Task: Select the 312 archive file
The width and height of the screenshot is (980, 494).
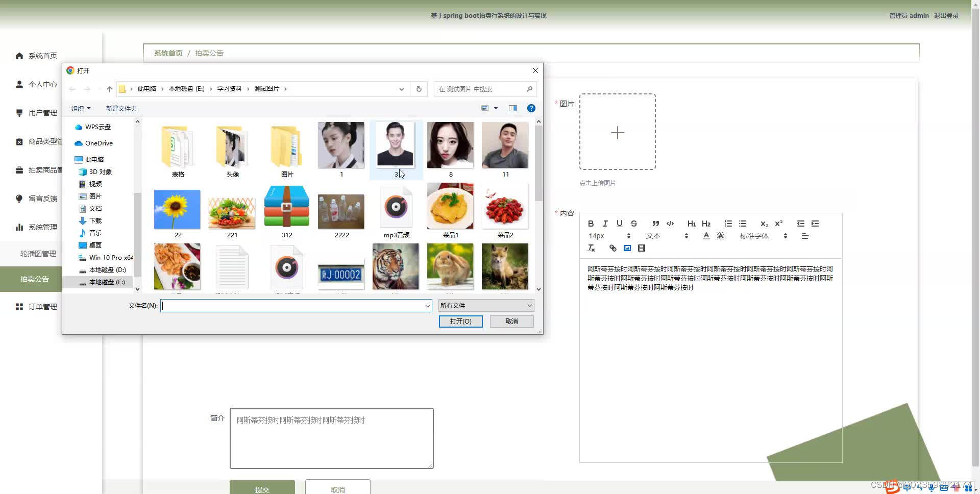Action: (x=287, y=211)
